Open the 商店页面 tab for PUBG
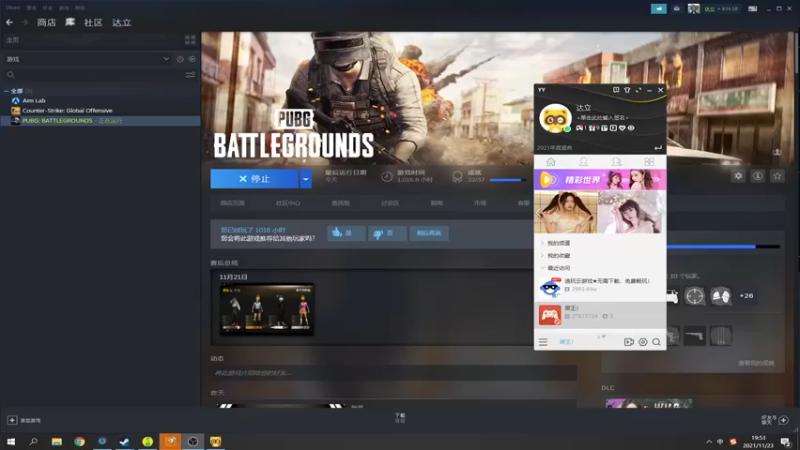This screenshot has height=450, width=800. [x=233, y=203]
